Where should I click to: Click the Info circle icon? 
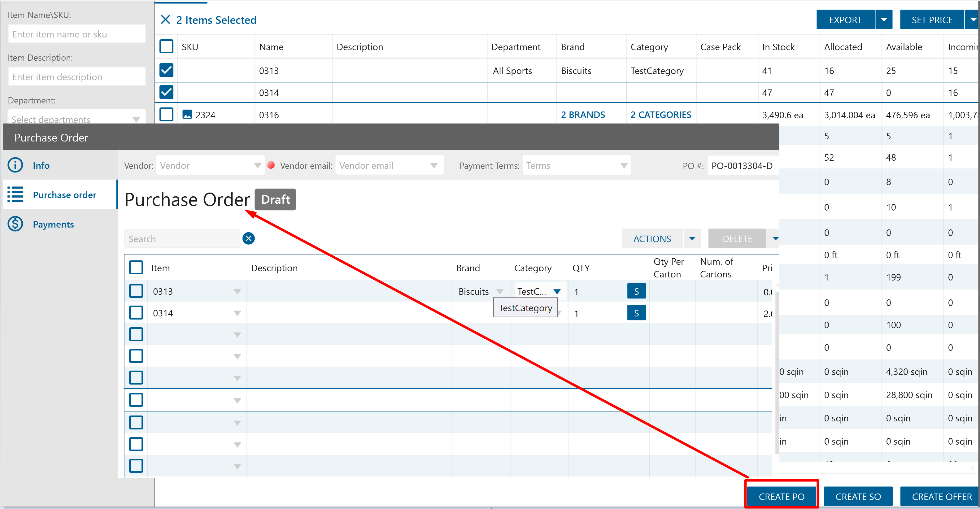[x=15, y=165]
